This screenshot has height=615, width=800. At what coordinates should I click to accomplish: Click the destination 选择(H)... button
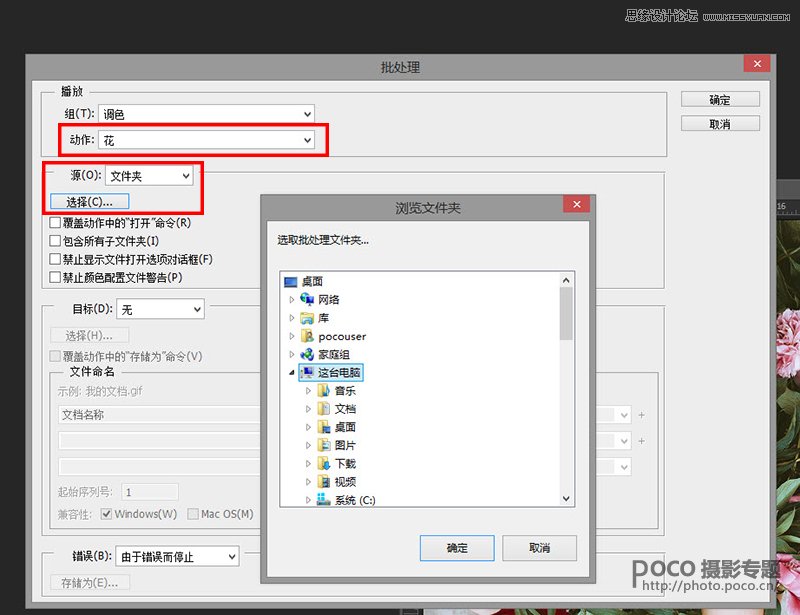pyautogui.click(x=89, y=335)
